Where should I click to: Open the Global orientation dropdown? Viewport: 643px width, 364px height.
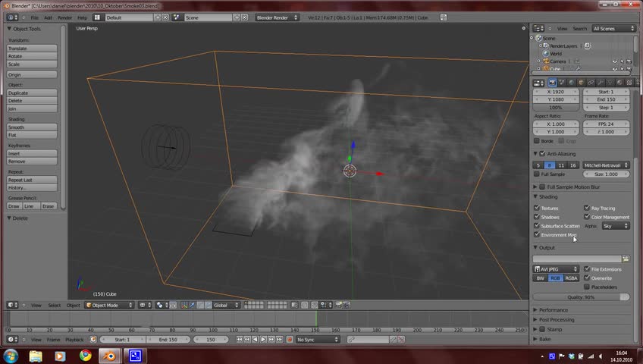pyautogui.click(x=226, y=305)
